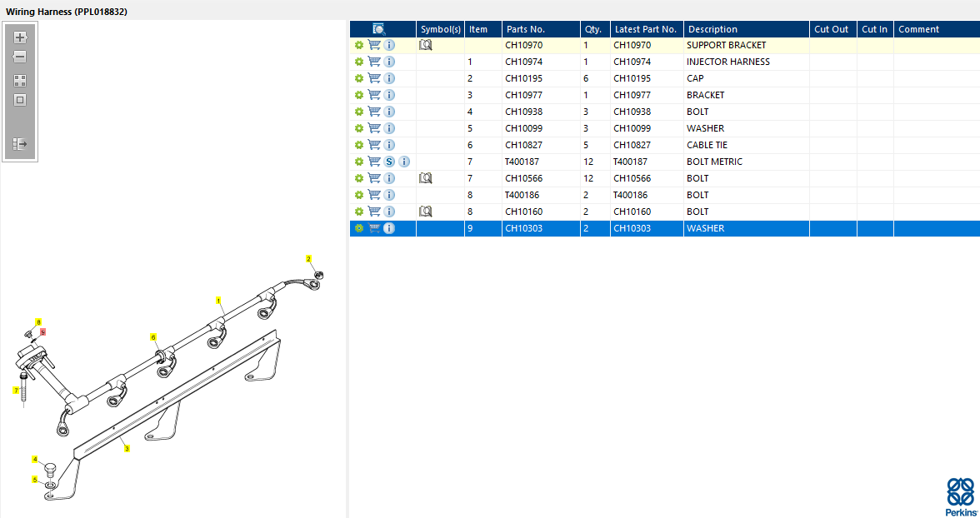Screen dimensions: 980x518
Task: Open the search icon in table header
Action: click(378, 29)
